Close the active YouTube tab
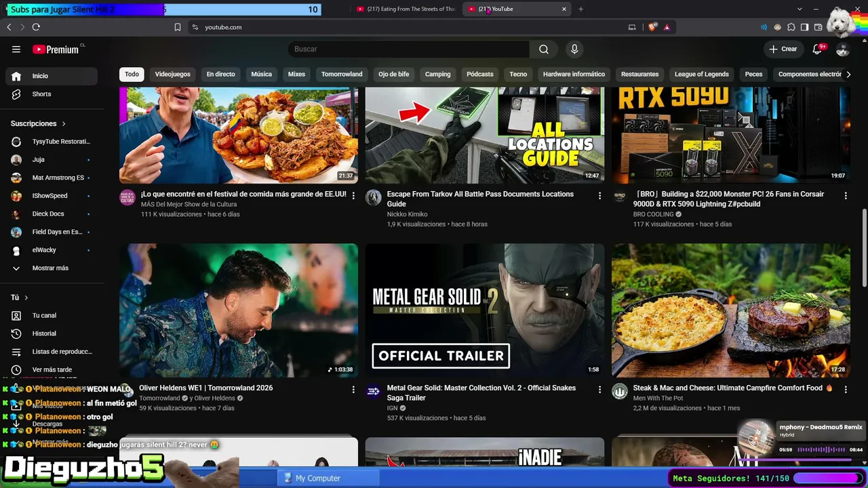 pyautogui.click(x=564, y=9)
